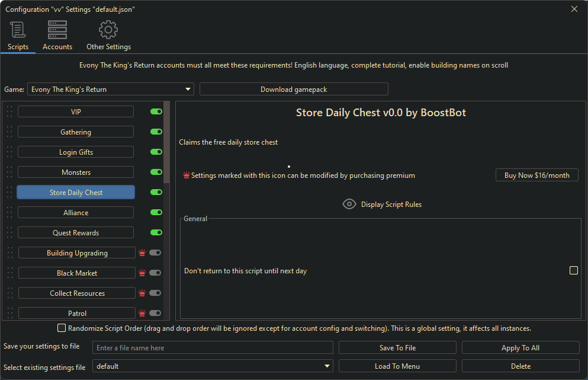Click the Download gamepack button

294,90
